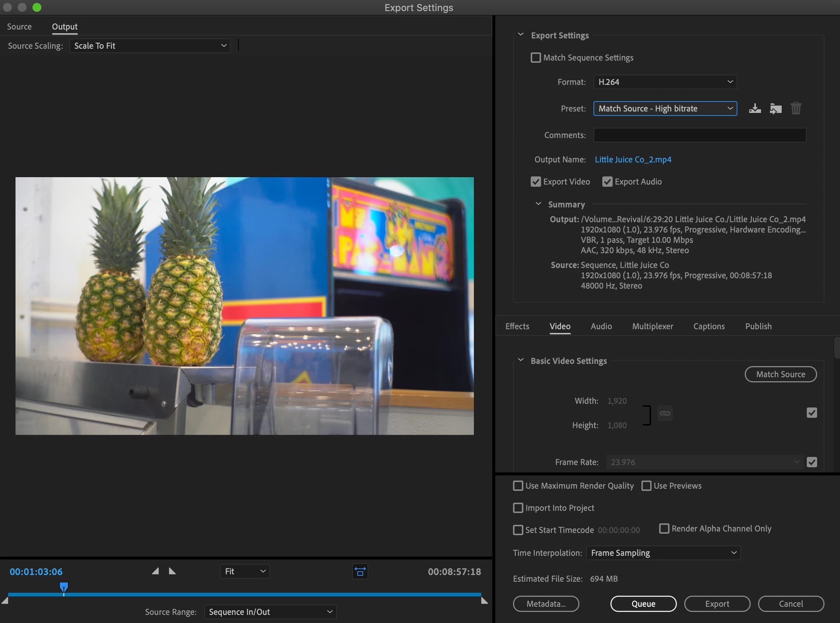
Task: Click the width-height link chain icon
Action: 665,413
